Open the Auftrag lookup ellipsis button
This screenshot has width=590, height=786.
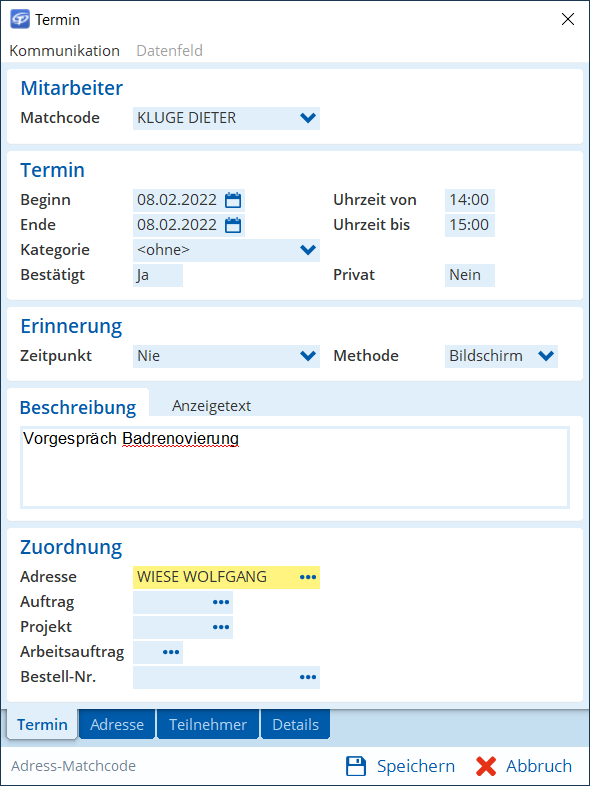pyautogui.click(x=221, y=602)
